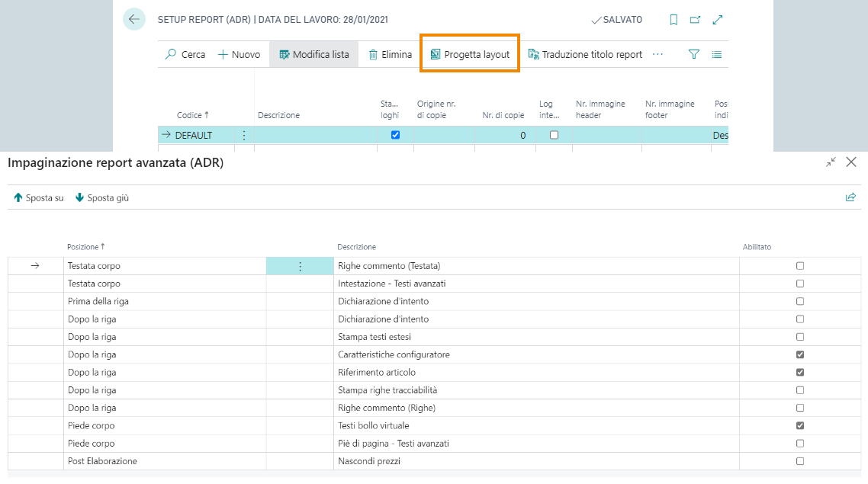Open row menu for first Testata corpo
Image resolution: width=868 pixels, height=484 pixels.
click(x=300, y=266)
